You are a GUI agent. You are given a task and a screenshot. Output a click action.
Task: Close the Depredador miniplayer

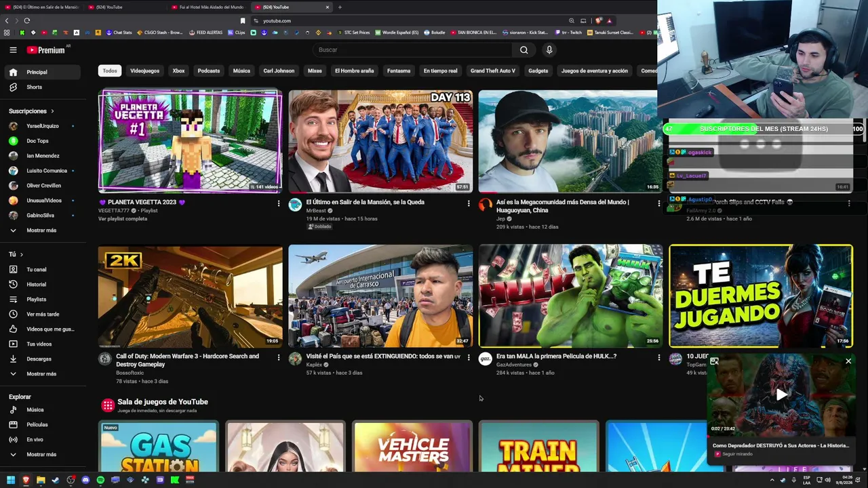coord(848,361)
